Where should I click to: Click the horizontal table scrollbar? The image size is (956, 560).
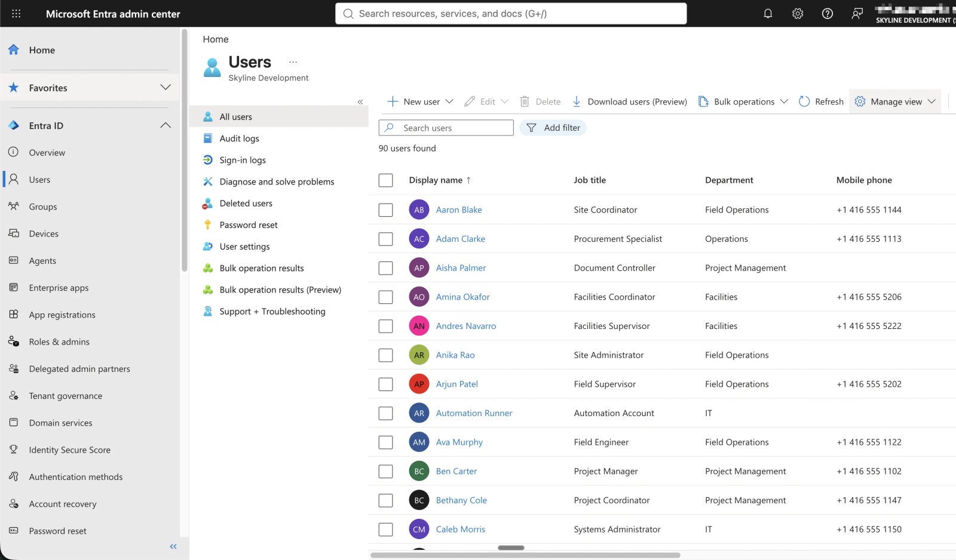(x=525, y=555)
